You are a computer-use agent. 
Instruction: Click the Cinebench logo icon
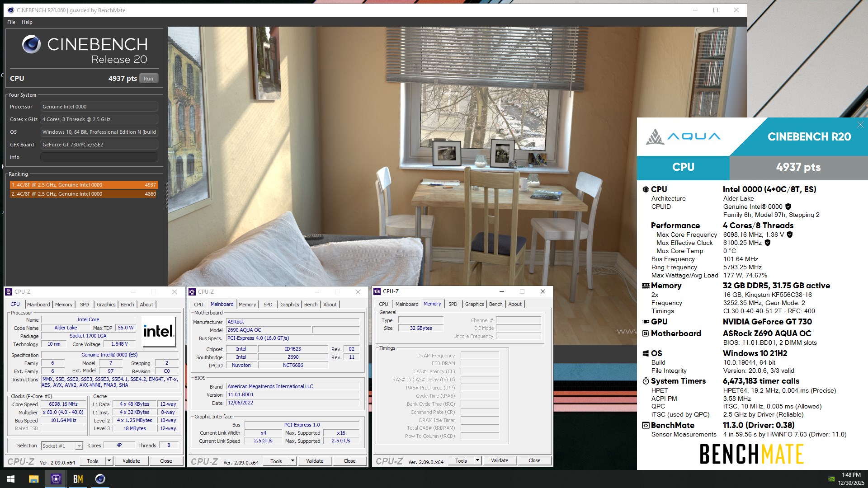(32, 44)
